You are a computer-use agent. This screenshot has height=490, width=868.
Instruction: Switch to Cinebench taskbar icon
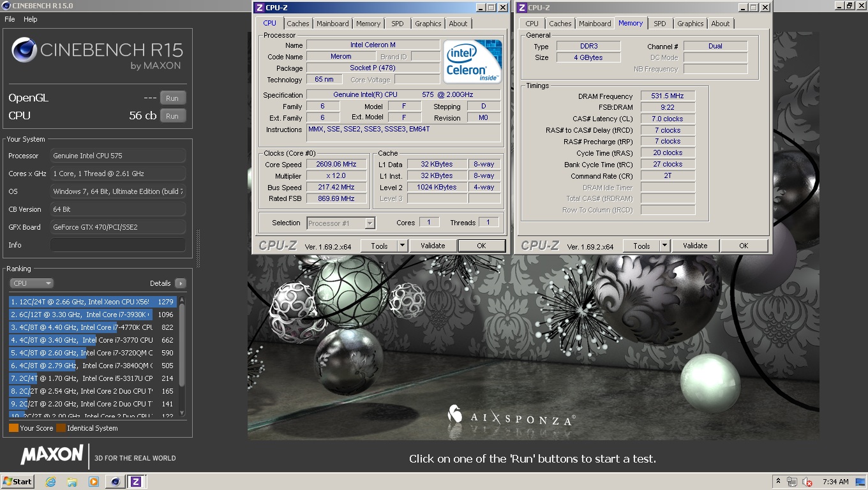pos(115,482)
